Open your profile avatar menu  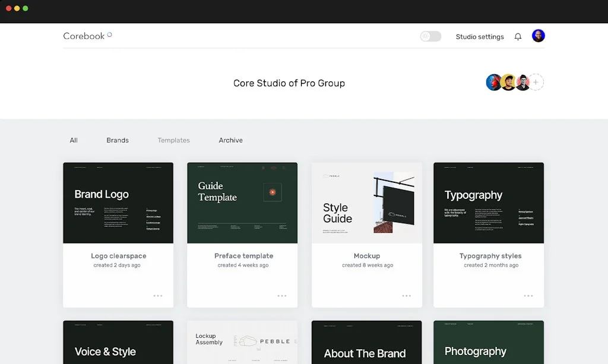(538, 35)
